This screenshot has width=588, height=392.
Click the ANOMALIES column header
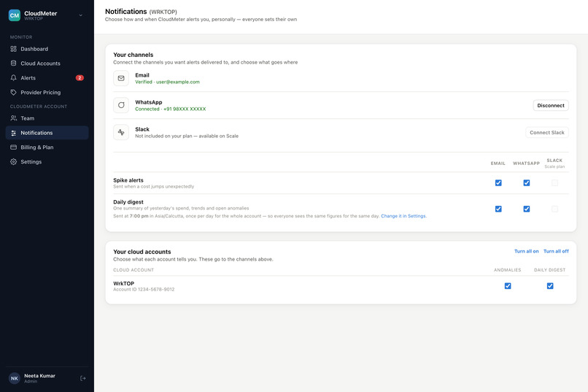click(x=507, y=270)
